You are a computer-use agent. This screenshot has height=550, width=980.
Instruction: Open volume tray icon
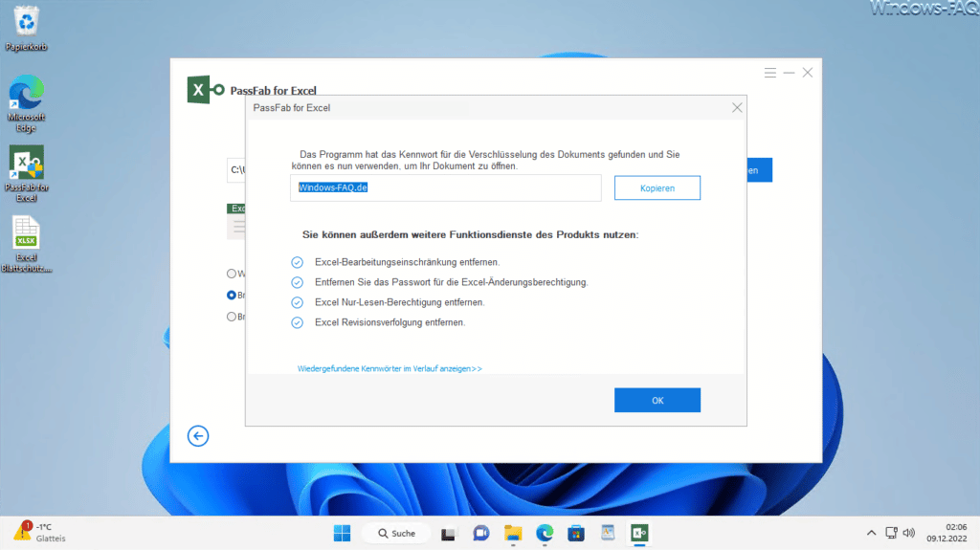click(x=909, y=533)
